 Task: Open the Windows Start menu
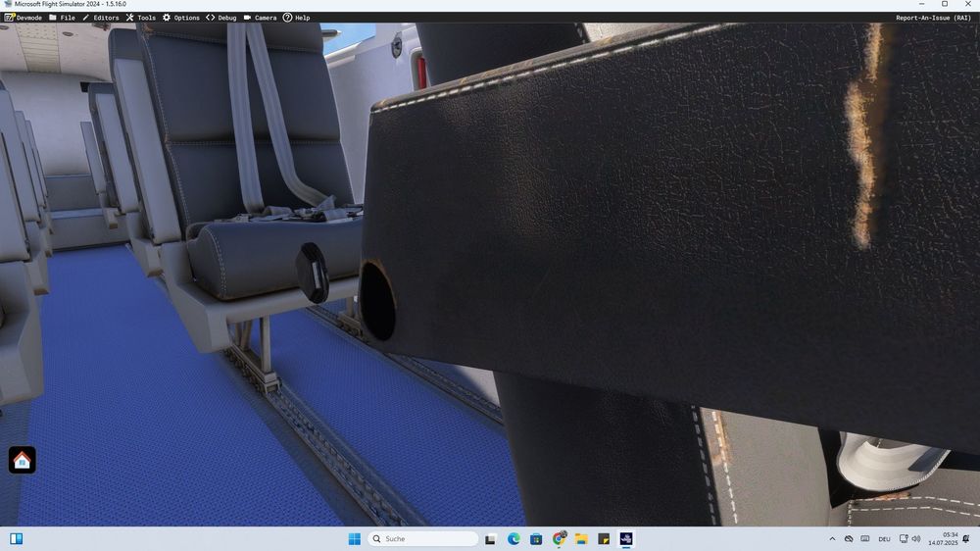click(354, 539)
